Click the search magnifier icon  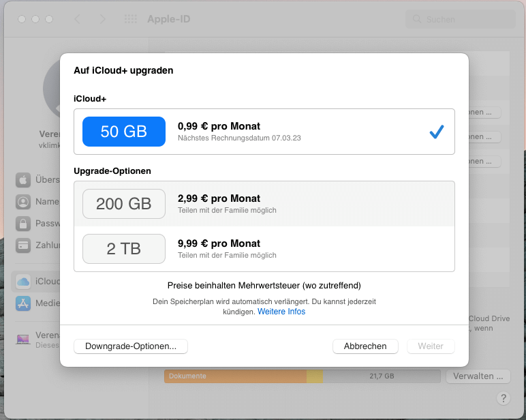pyautogui.click(x=416, y=19)
